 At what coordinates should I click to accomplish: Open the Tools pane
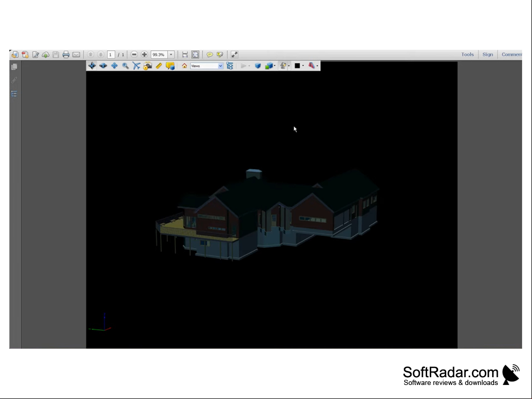point(467,54)
